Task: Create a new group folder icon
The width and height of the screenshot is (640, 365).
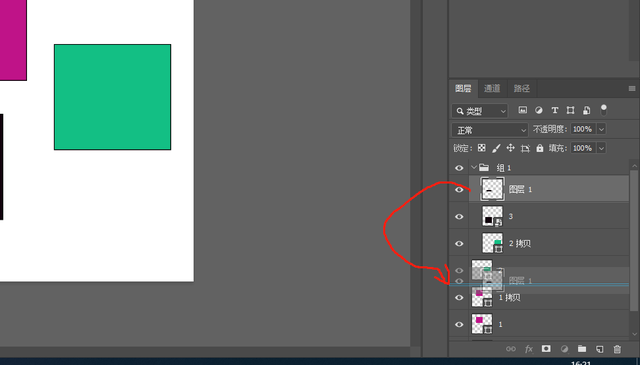Action: 582,349
